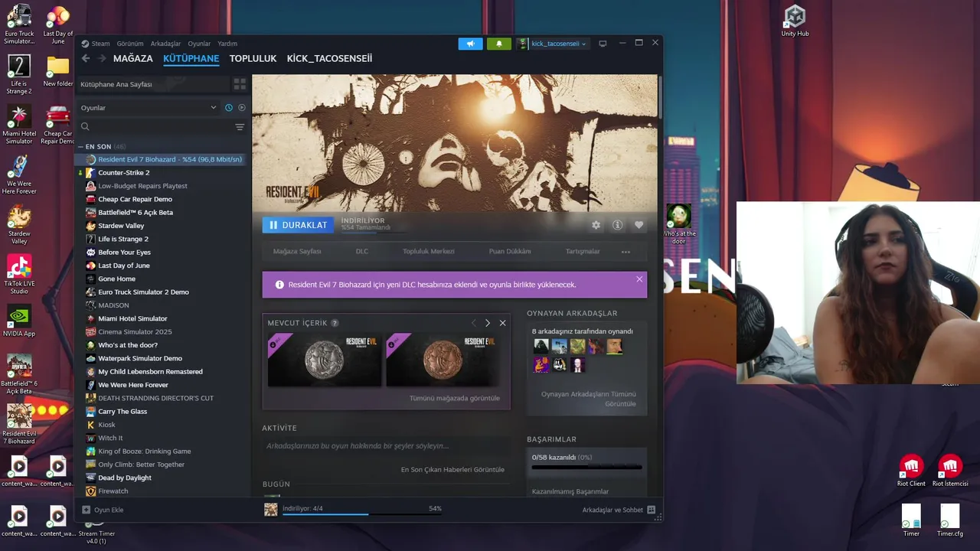The image size is (980, 551).
Task: Select Dead by Daylight in library list
Action: click(125, 478)
